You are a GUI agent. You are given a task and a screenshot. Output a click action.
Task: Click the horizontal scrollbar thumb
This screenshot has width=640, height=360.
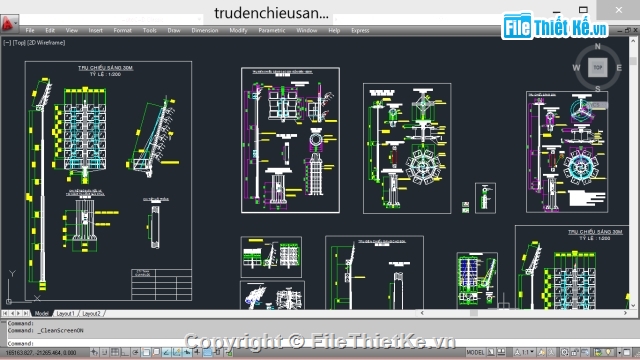pos(473,313)
